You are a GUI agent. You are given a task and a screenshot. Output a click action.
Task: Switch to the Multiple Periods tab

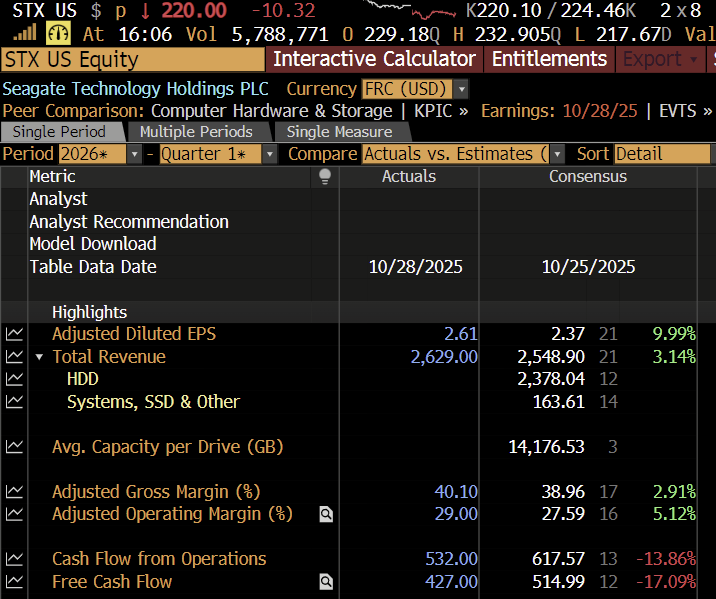(x=196, y=132)
